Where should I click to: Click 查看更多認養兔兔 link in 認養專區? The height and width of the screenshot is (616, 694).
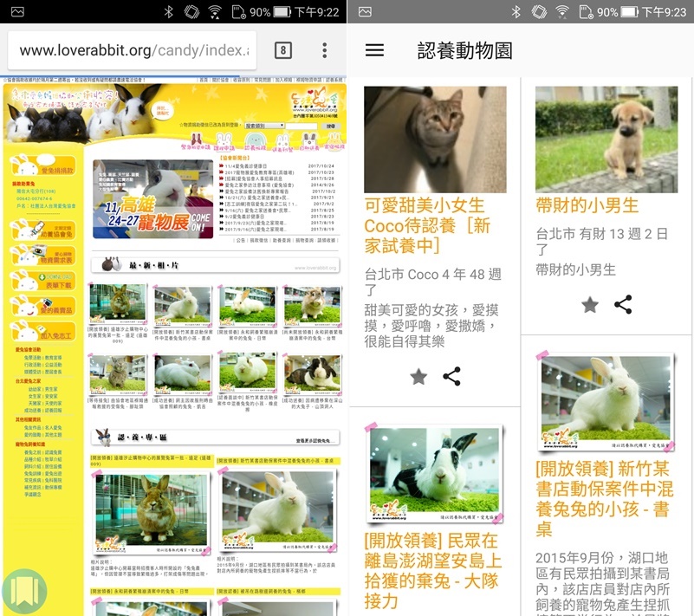(314, 441)
